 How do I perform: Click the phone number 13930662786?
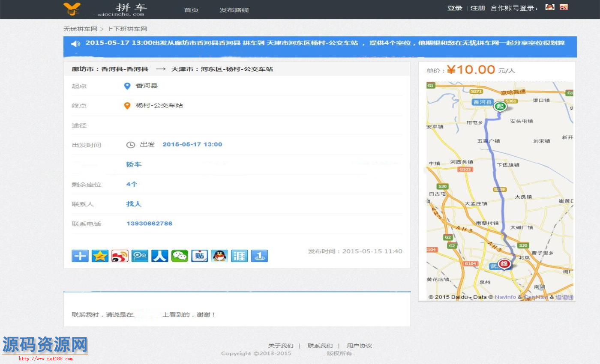tap(149, 224)
